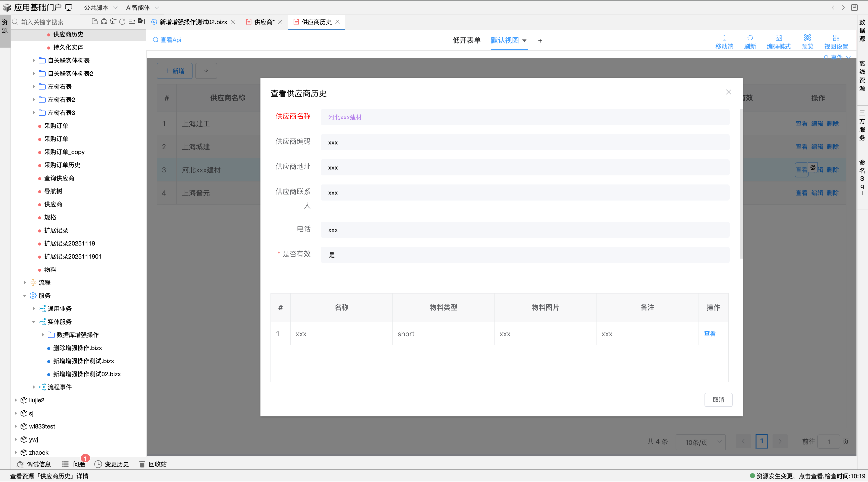Screen dimensions: 868x482
Task: Click the 移动端 mobile preview icon
Action: pyautogui.click(x=724, y=41)
